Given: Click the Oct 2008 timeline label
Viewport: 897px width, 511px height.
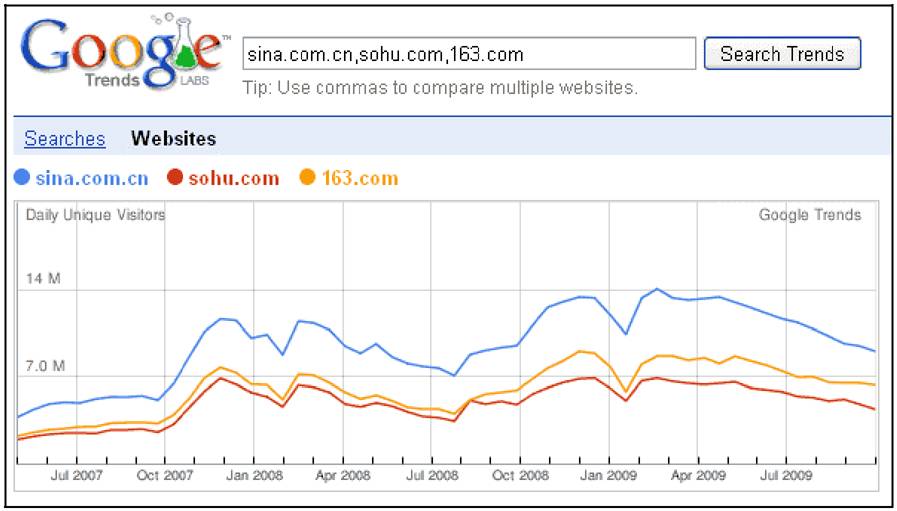Looking at the screenshot, I should [x=520, y=476].
